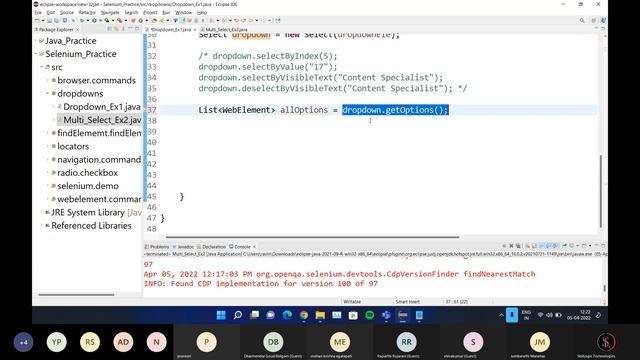
Task: Click line 33 dropdown.selectByValue code
Action: [268, 67]
